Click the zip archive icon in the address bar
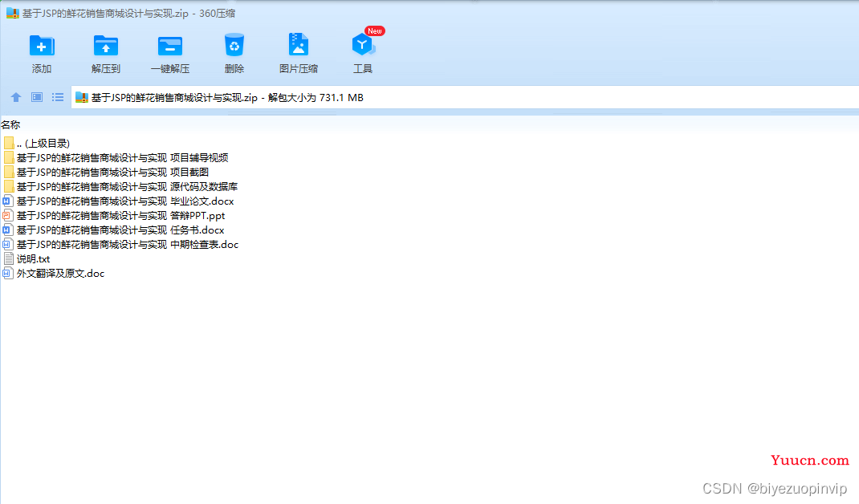The width and height of the screenshot is (859, 504). click(82, 98)
